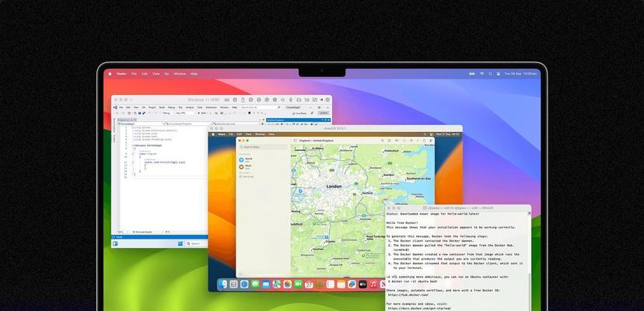Viewport: 644px width, 311px height.
Task: Open Photos from the VM dock
Action: 288,285
